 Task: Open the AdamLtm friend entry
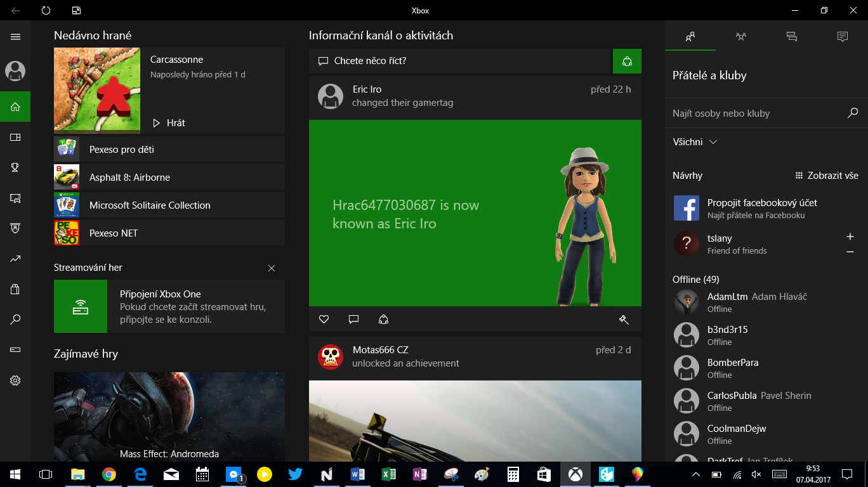pos(766,302)
